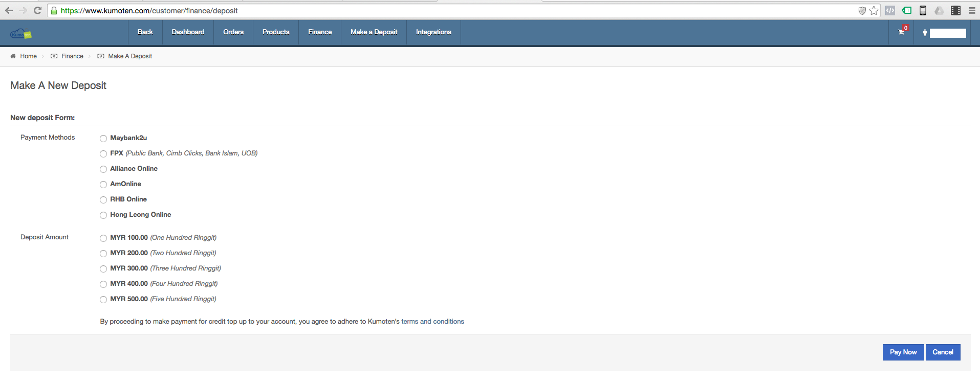980x383 pixels.
Task: Choose AmOnline payment option
Action: 103,185
